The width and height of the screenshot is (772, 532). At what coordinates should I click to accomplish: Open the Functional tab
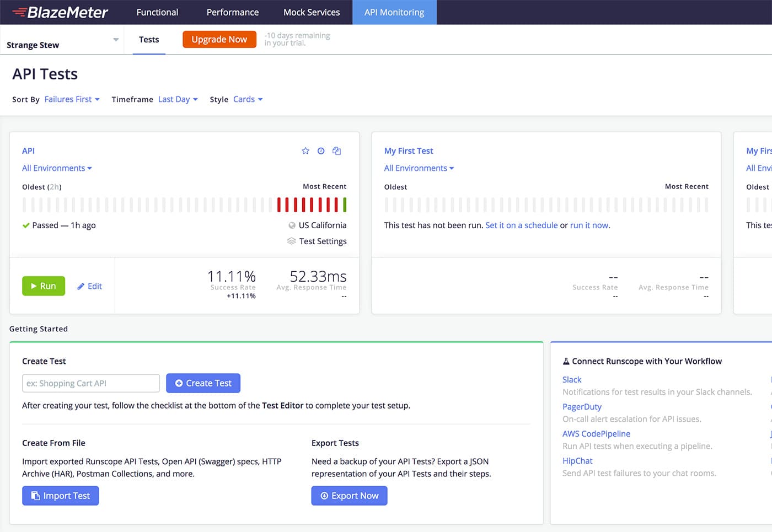tap(157, 12)
